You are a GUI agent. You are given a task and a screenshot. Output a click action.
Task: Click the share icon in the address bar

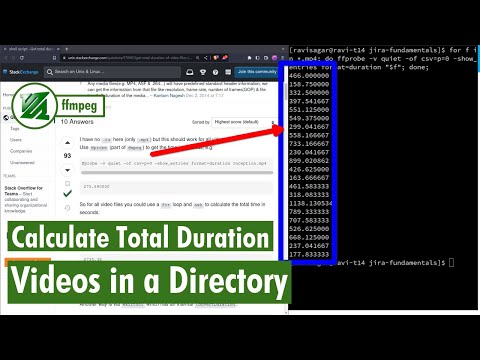tap(206, 58)
